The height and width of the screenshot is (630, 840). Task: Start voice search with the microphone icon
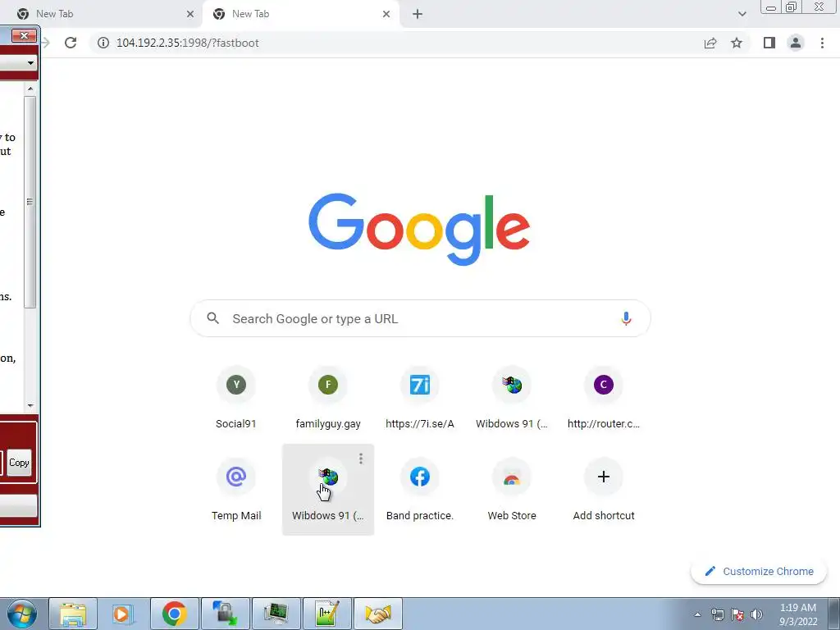tap(626, 318)
